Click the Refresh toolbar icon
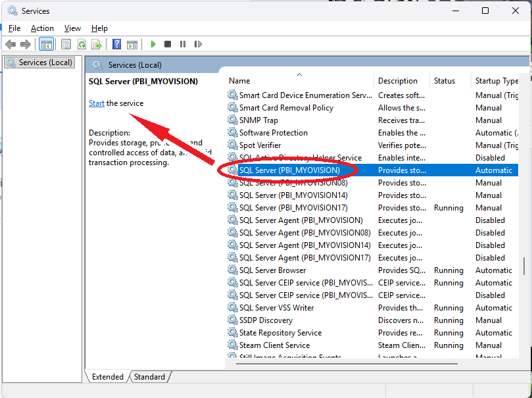This screenshot has height=398, width=532. 82,44
